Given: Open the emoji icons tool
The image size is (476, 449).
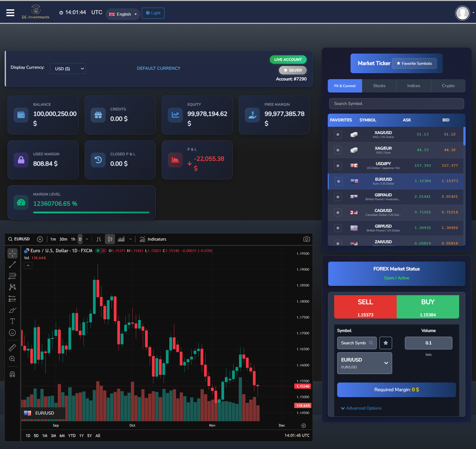Looking at the screenshot, I should pyautogui.click(x=12, y=333).
